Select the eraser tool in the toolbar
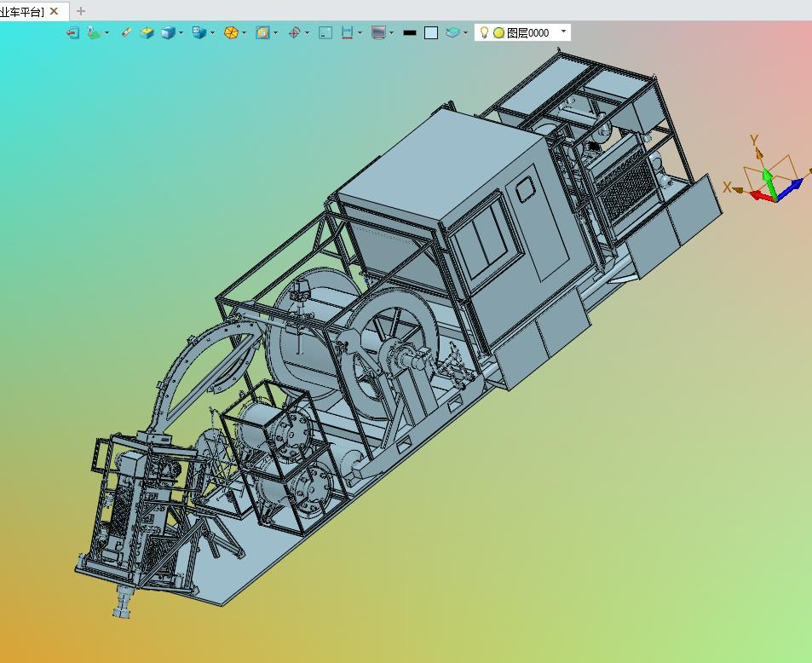 coord(126,32)
